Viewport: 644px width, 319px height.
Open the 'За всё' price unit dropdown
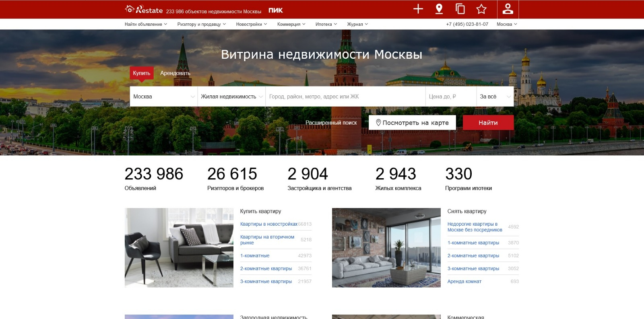[495, 97]
